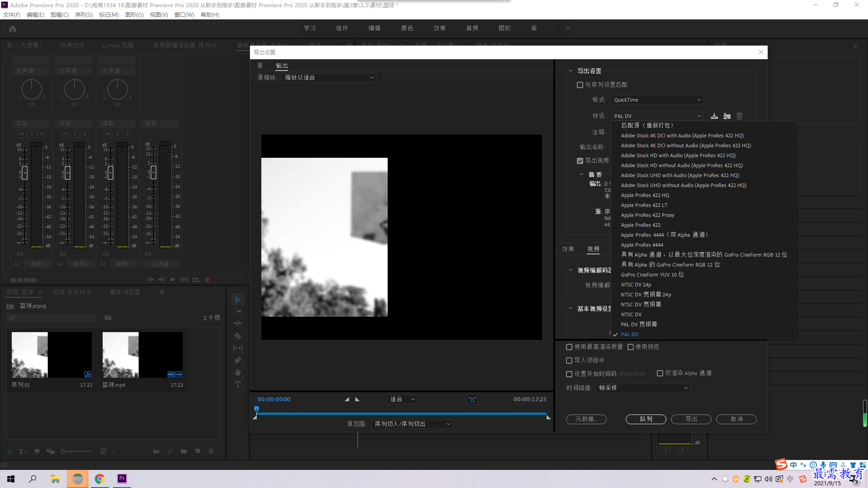The width and height of the screenshot is (868, 488).
Task: Click the record button in the audio mixer
Action: (x=207, y=280)
